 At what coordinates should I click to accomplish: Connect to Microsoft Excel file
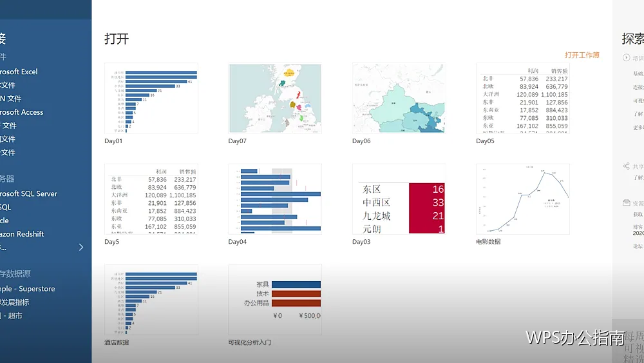[19, 72]
